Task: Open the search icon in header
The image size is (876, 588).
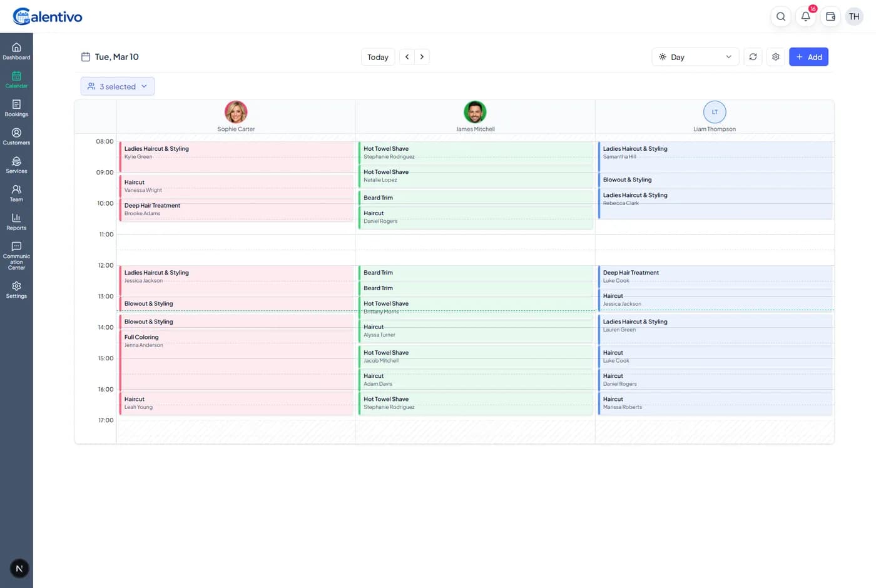Action: click(x=780, y=17)
